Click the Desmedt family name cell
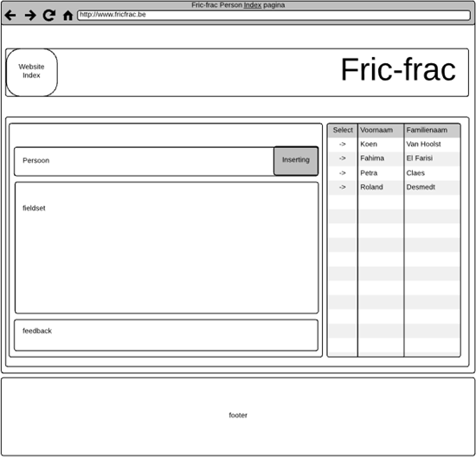The width and height of the screenshot is (476, 458). [421, 187]
